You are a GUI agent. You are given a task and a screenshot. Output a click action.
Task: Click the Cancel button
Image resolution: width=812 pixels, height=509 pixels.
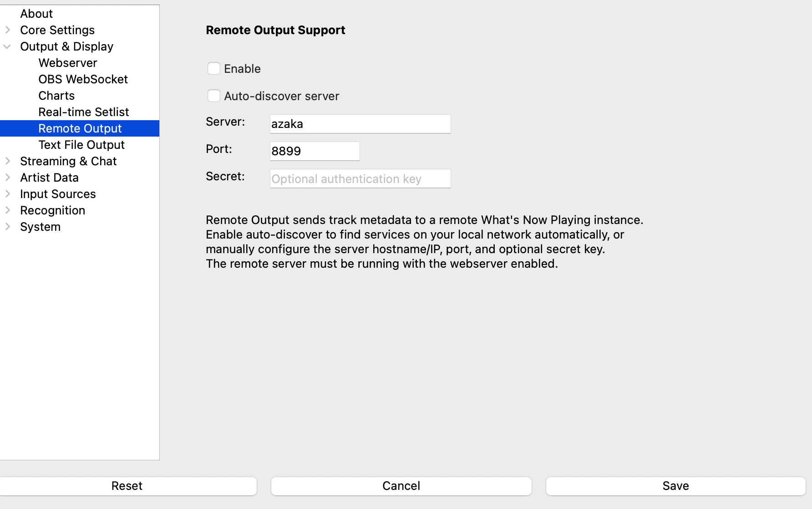pos(401,486)
